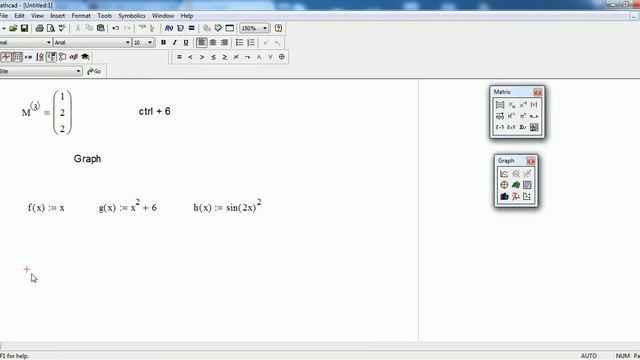This screenshot has height=360, width=640.
Task: Print the worksheet via printer icon
Action: click(x=40, y=28)
